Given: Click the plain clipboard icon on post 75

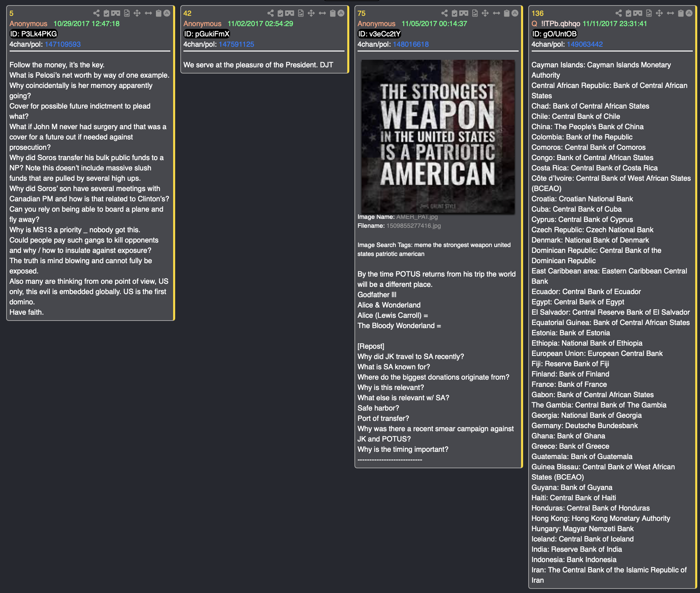Looking at the screenshot, I should 507,13.
